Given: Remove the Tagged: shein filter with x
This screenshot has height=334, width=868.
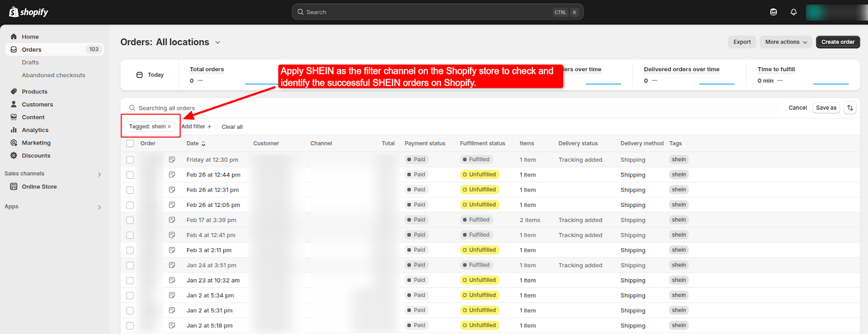Looking at the screenshot, I should pos(169,127).
